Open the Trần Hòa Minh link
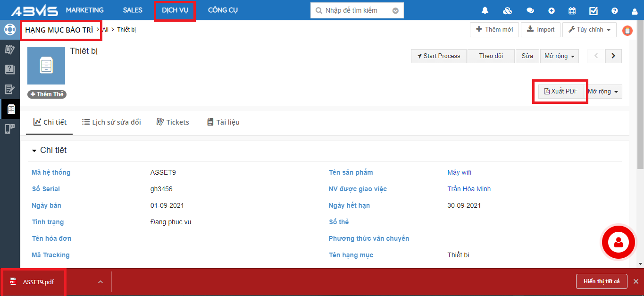 click(x=468, y=189)
